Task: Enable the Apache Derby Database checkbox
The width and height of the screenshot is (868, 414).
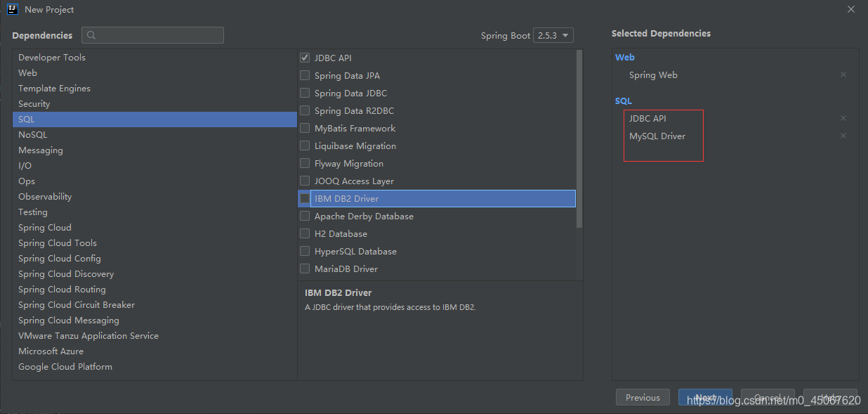Action: tap(305, 216)
